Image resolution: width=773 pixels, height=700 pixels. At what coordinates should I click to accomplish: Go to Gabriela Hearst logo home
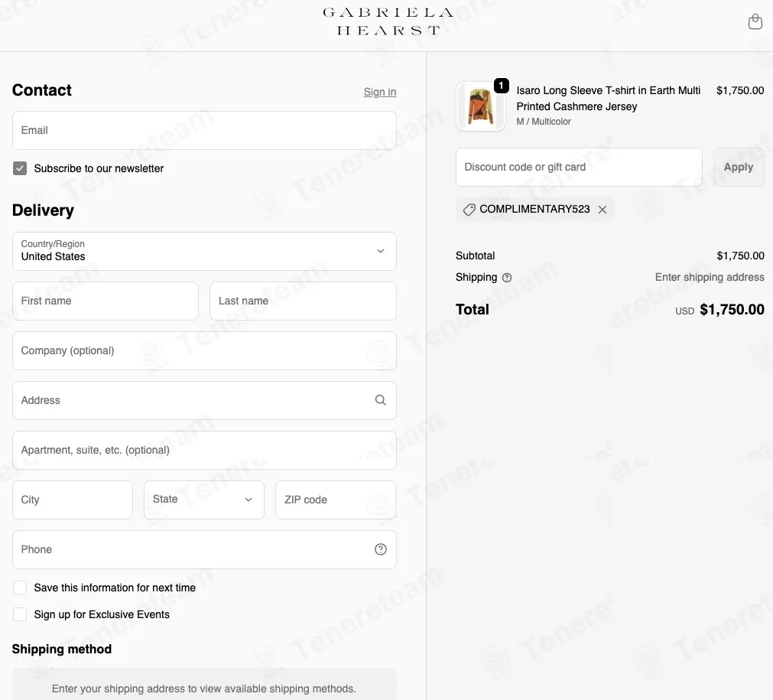388,21
